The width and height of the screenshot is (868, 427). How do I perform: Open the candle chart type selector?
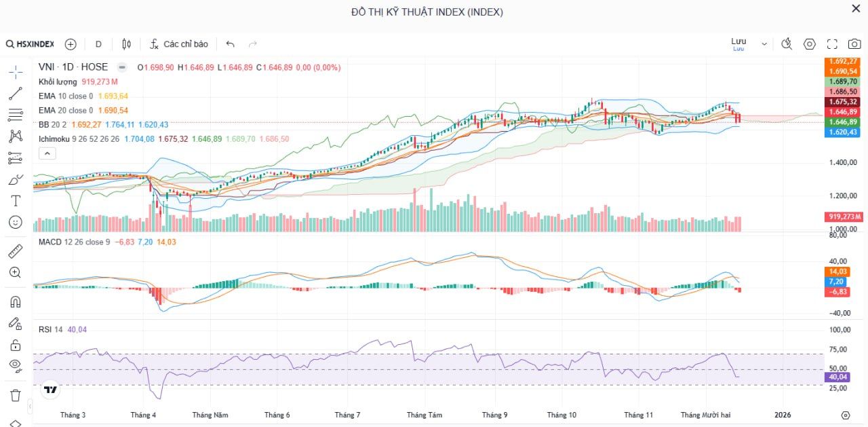click(x=126, y=43)
